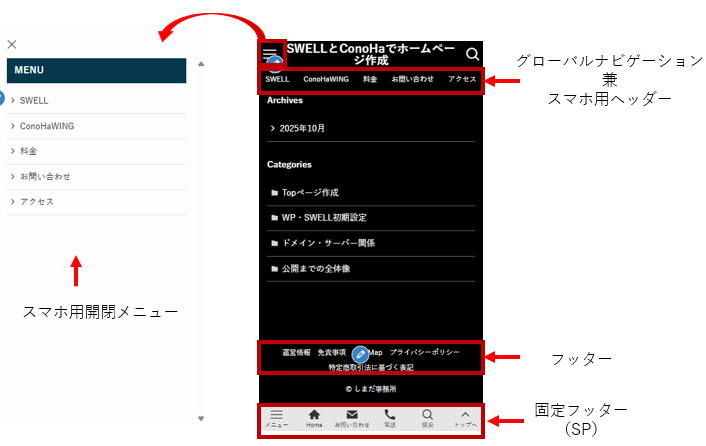Viewport: 706px width, 446px height.
Task: Open 料金 in the slide-out MENU
Action: pos(96,151)
